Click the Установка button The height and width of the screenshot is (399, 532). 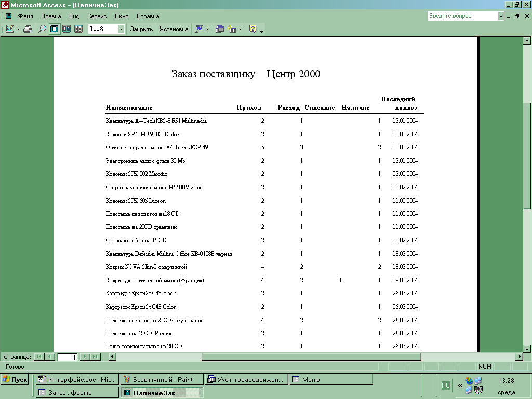pyautogui.click(x=174, y=29)
